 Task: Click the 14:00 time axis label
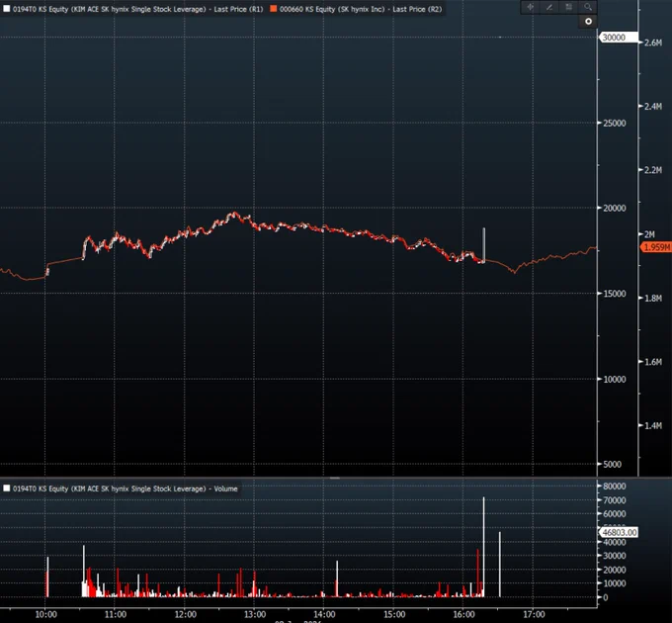click(324, 614)
